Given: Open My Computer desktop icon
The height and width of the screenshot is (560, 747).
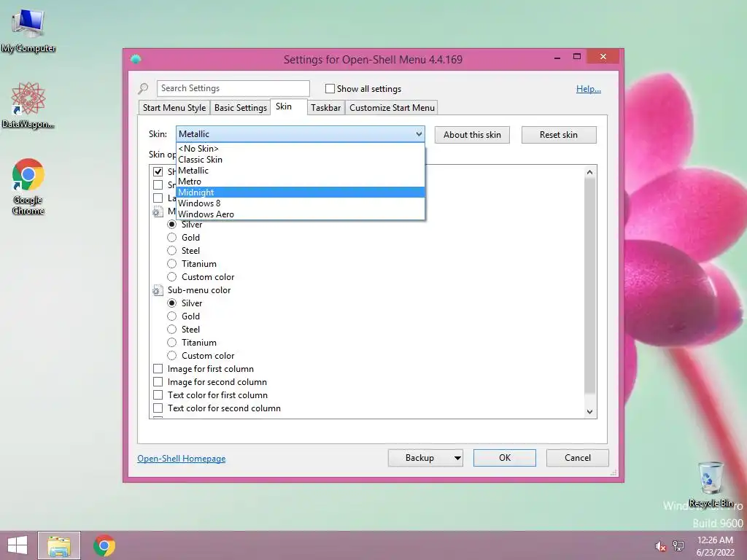Looking at the screenshot, I should pos(28,31).
